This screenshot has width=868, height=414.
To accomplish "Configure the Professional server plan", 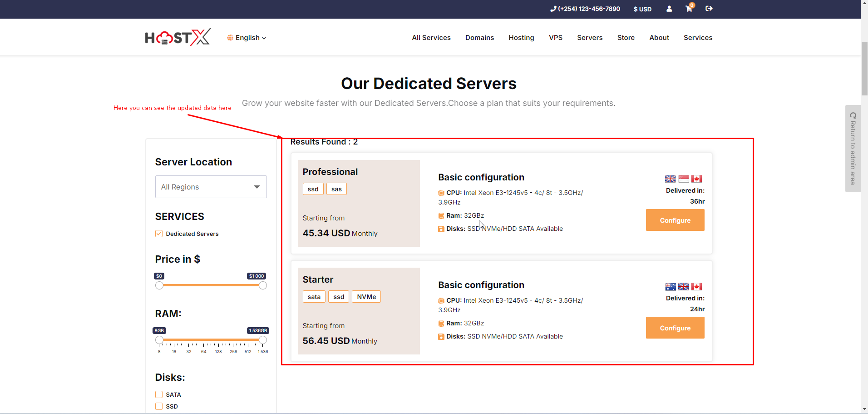I will [x=675, y=220].
